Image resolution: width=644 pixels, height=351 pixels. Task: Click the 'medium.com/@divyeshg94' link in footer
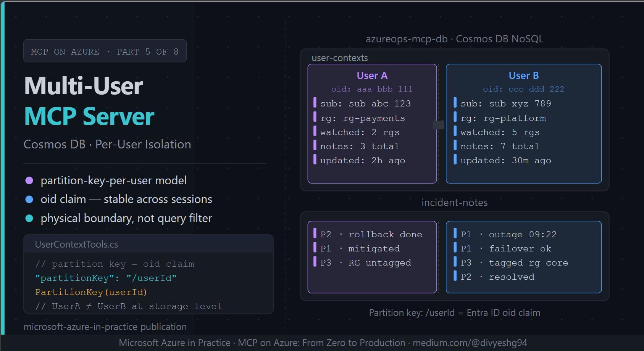tap(470, 343)
